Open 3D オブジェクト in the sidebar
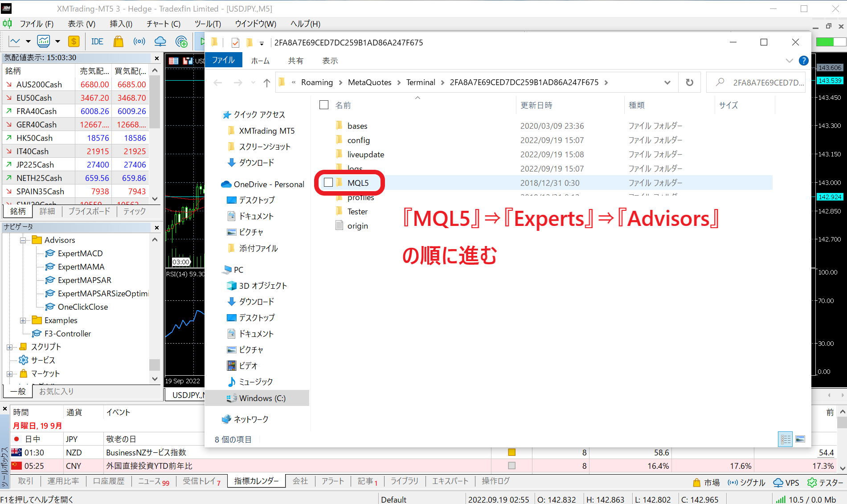Viewport: 847px width, 504px height. click(x=263, y=286)
